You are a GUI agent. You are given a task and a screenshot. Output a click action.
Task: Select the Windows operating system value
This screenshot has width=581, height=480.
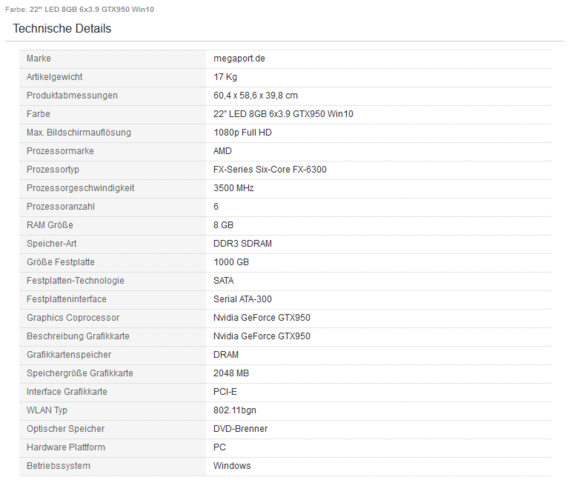click(x=232, y=466)
